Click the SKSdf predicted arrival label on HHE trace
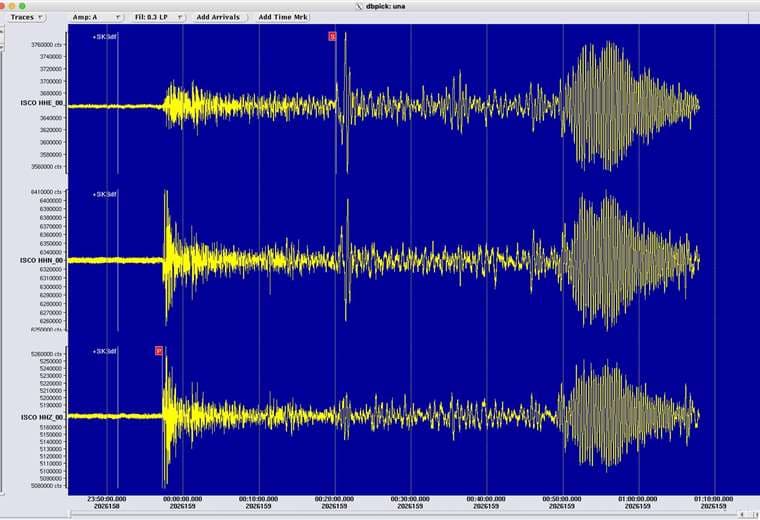Image resolution: width=760 pixels, height=520 pixels. (106, 37)
